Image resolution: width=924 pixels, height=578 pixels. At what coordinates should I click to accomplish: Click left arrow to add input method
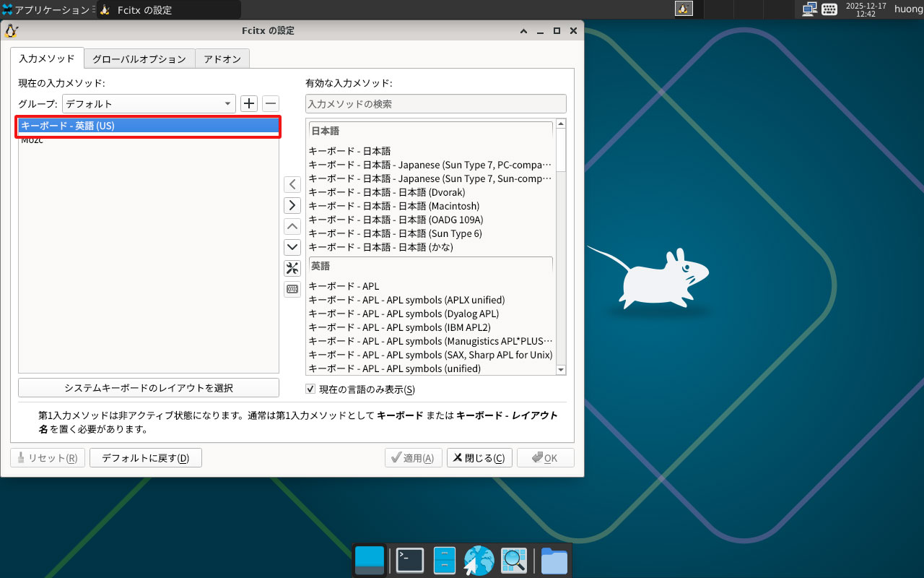[x=292, y=184]
